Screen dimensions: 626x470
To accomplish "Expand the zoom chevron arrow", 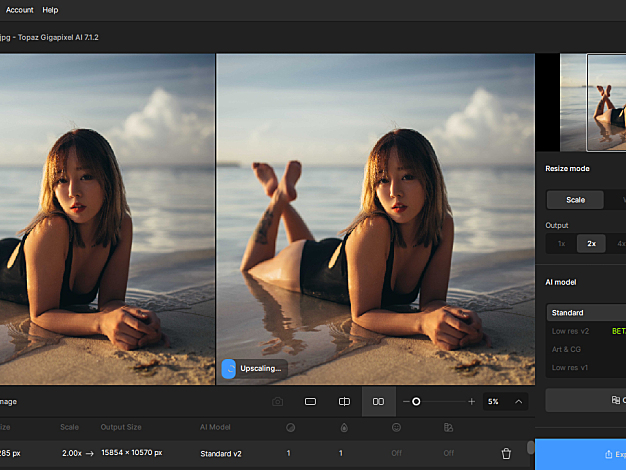I will [x=519, y=402].
